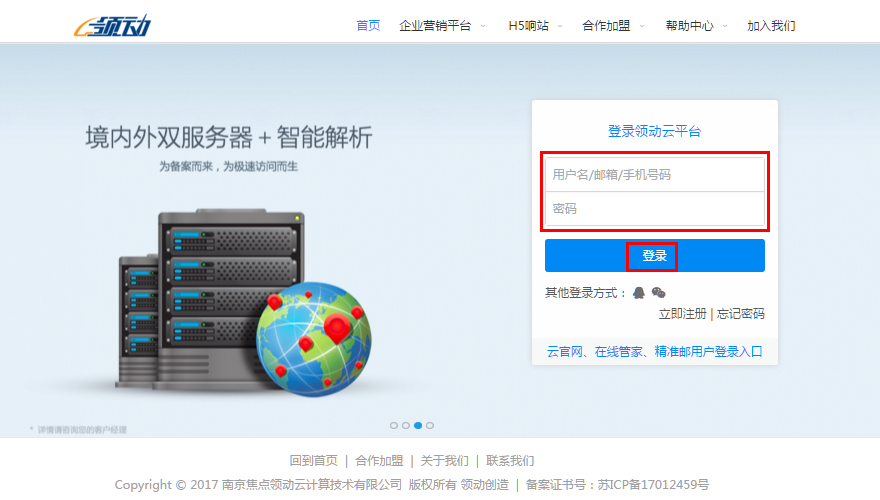Expand the arrow beside H5响站
The height and width of the screenshot is (500, 880).
pos(560,26)
